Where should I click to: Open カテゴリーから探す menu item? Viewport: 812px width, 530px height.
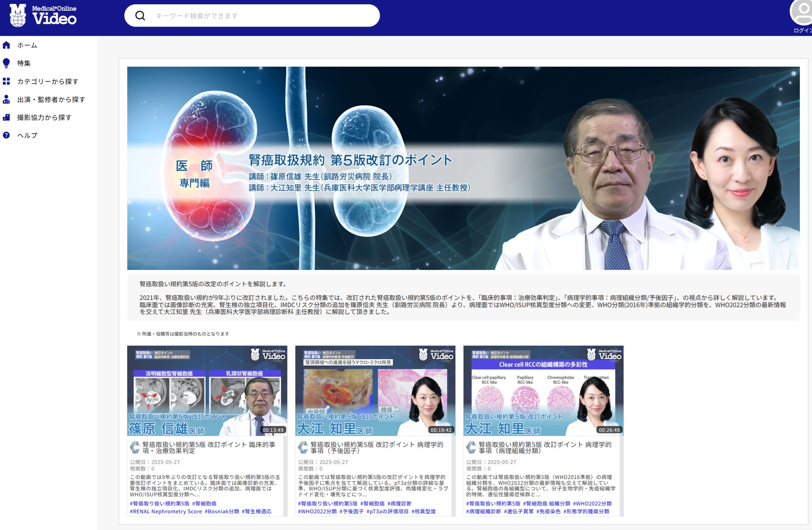tap(47, 81)
